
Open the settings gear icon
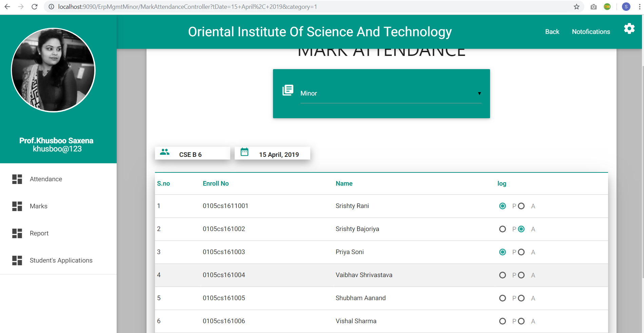[x=629, y=28]
